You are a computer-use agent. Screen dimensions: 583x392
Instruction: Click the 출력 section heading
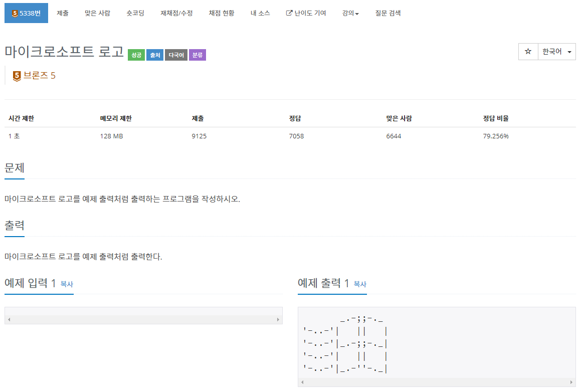(15, 226)
